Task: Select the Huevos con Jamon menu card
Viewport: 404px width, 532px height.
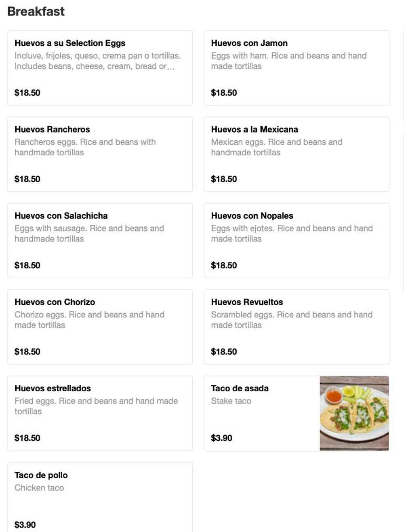Action: tap(297, 68)
